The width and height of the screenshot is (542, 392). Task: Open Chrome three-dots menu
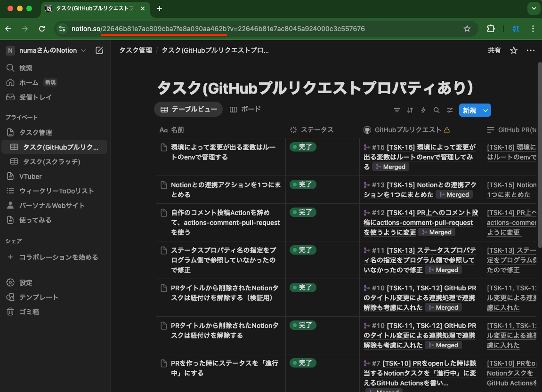(x=533, y=29)
